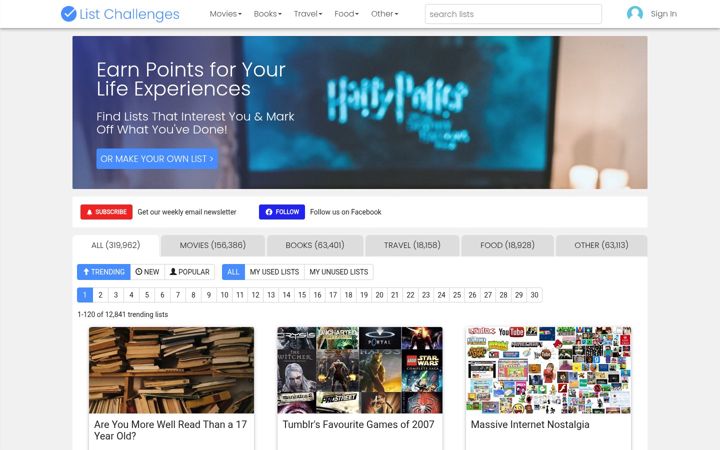Go to pagination page 30
Image resolution: width=720 pixels, height=450 pixels.
tap(534, 295)
